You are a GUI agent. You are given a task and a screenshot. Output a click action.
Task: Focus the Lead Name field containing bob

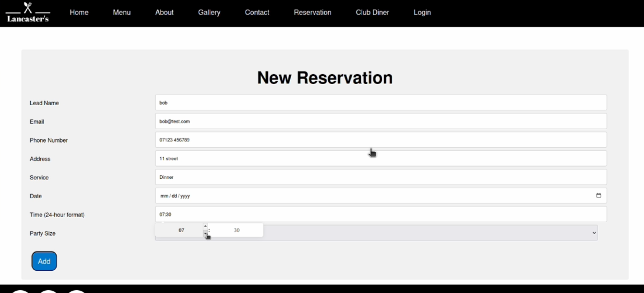pos(381,102)
